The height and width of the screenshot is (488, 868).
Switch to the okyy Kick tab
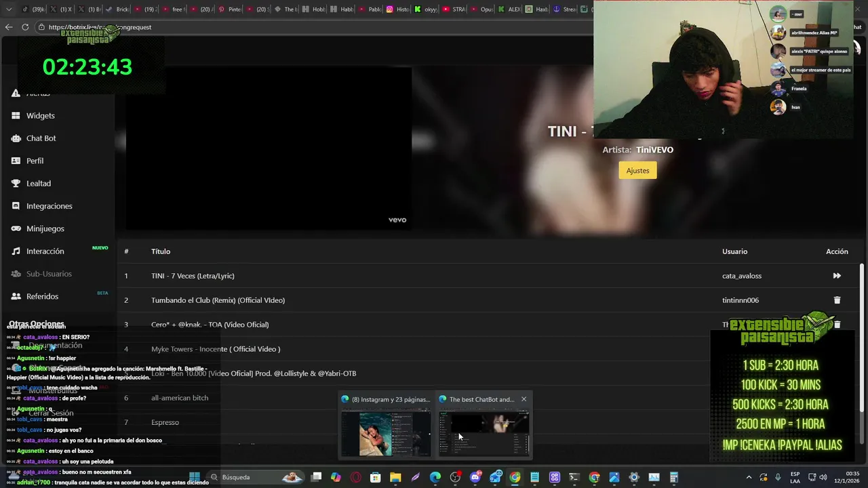point(425,9)
